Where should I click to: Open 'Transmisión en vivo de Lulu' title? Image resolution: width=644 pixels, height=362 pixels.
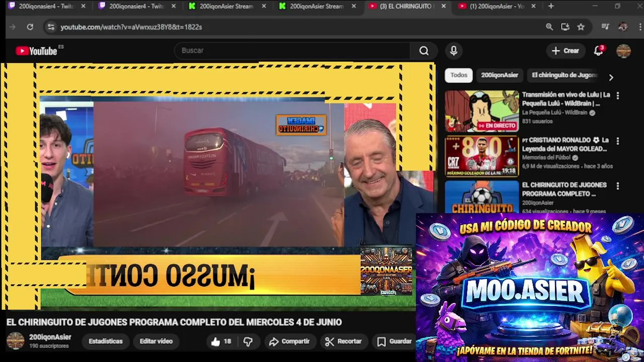point(566,99)
